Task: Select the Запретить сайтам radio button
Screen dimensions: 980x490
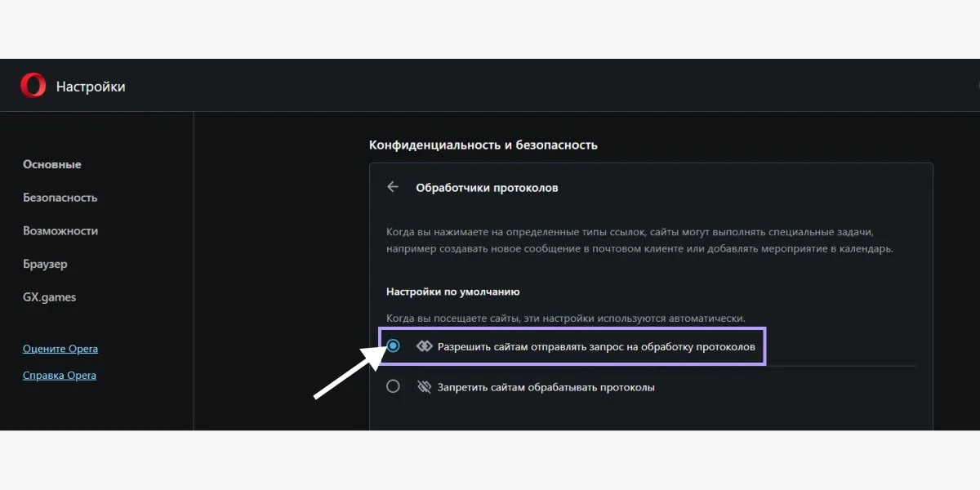Action: coord(394,386)
